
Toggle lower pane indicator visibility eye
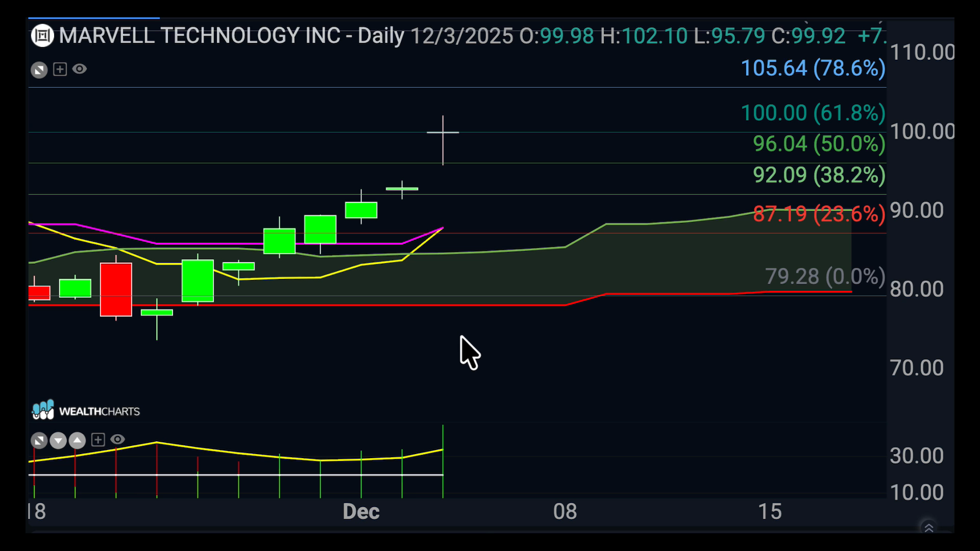click(117, 439)
